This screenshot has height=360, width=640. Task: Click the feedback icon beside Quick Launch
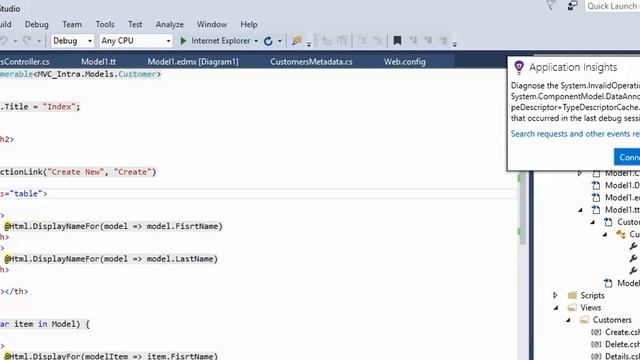coord(572,6)
